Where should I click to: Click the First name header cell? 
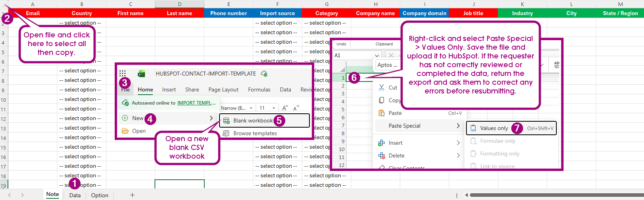131,13
